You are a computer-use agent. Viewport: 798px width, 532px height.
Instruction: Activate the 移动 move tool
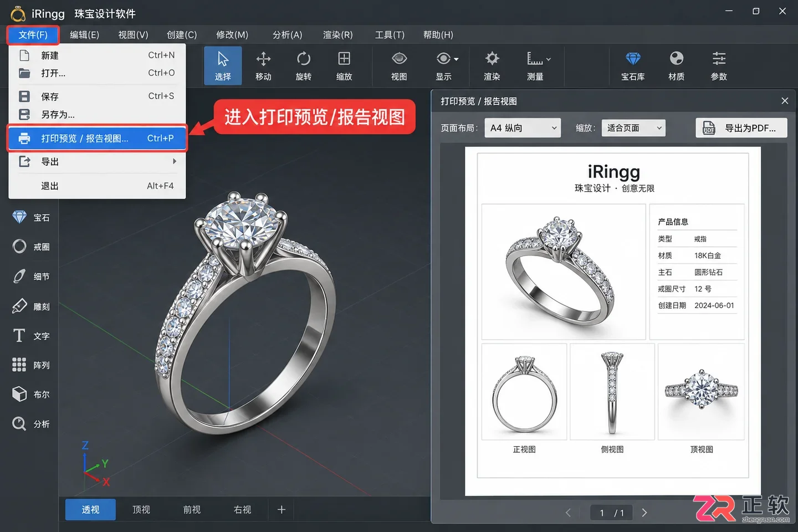(x=263, y=65)
